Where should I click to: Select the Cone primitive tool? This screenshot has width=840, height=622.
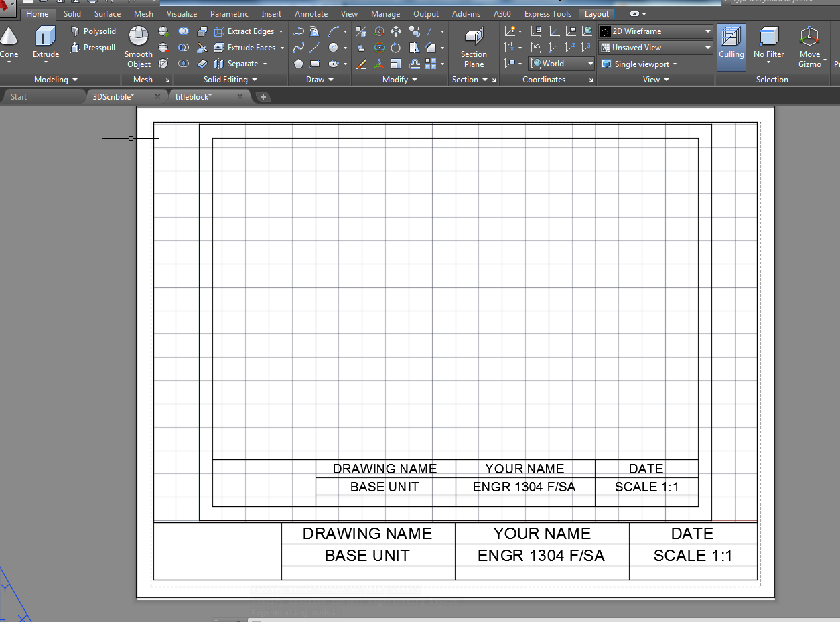(x=9, y=37)
